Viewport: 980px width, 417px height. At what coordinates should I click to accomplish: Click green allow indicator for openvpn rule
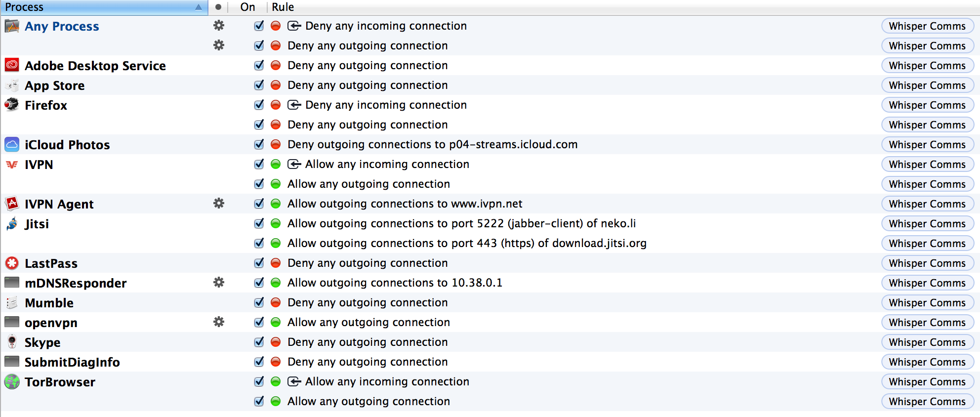coord(276,322)
